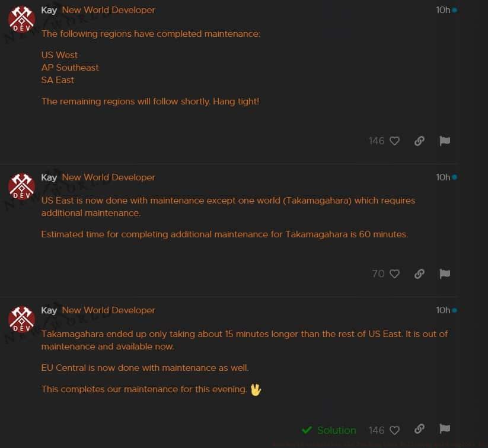Click Kay username on the US East post
The width and height of the screenshot is (488, 448).
[x=49, y=177]
